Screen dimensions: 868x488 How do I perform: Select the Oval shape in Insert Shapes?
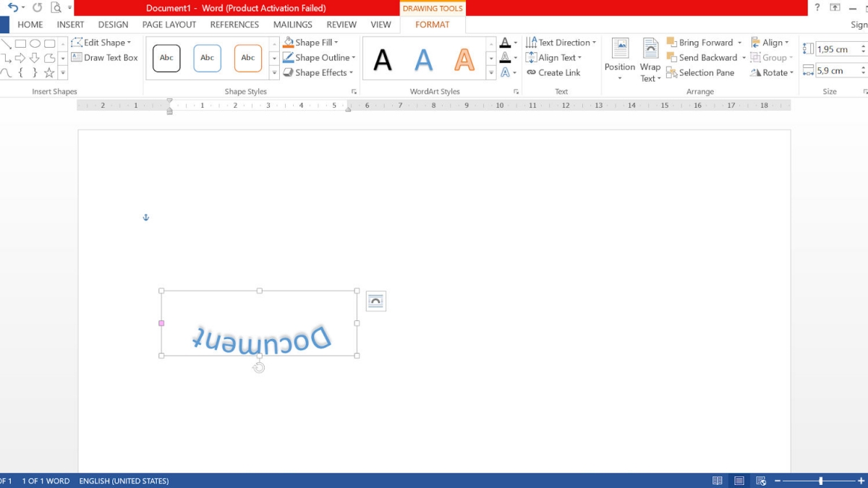(x=35, y=43)
